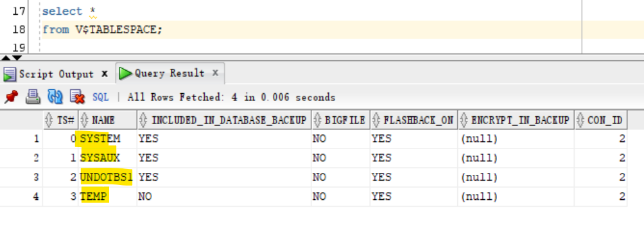Click the Print results icon
Image resolution: width=644 pixels, height=232 pixels.
pos(33,97)
